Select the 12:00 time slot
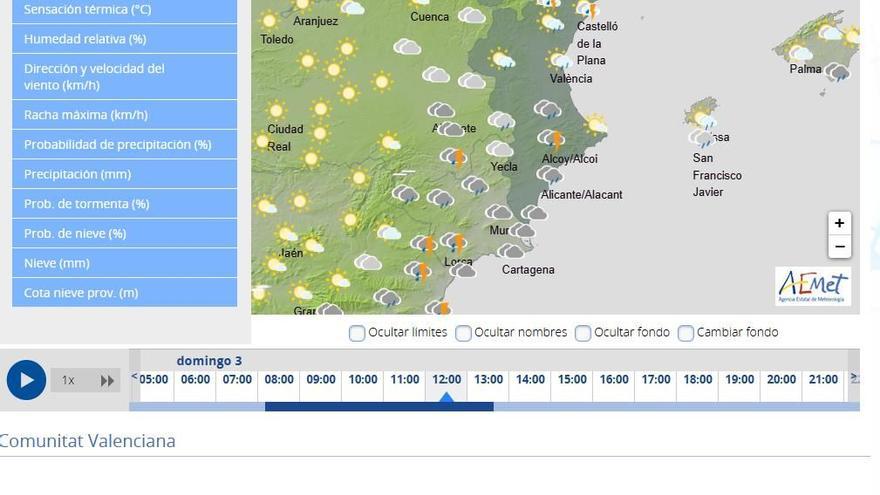Viewport: 880px width, 495px height. click(x=447, y=379)
